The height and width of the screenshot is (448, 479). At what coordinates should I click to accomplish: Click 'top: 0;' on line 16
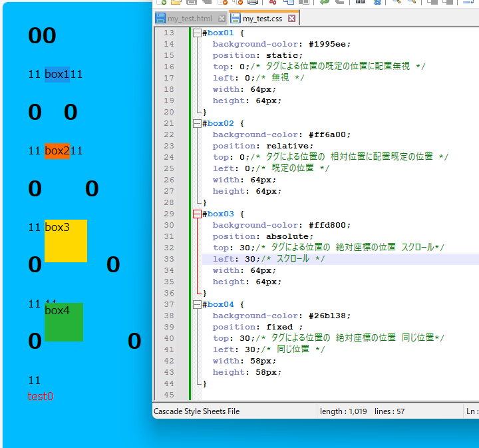point(231,67)
